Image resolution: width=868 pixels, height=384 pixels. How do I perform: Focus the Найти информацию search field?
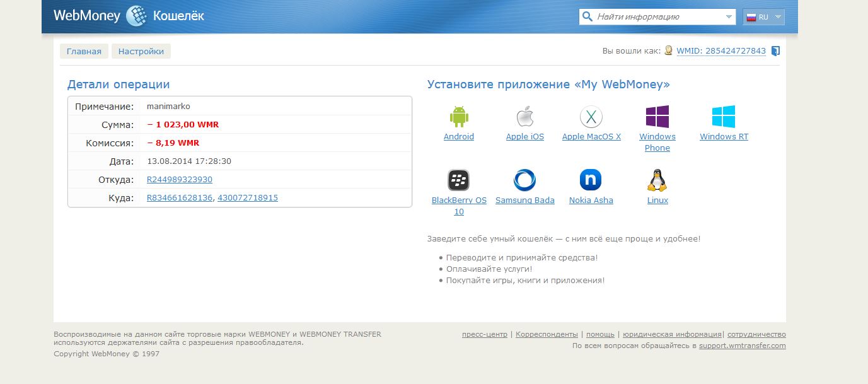(x=659, y=17)
